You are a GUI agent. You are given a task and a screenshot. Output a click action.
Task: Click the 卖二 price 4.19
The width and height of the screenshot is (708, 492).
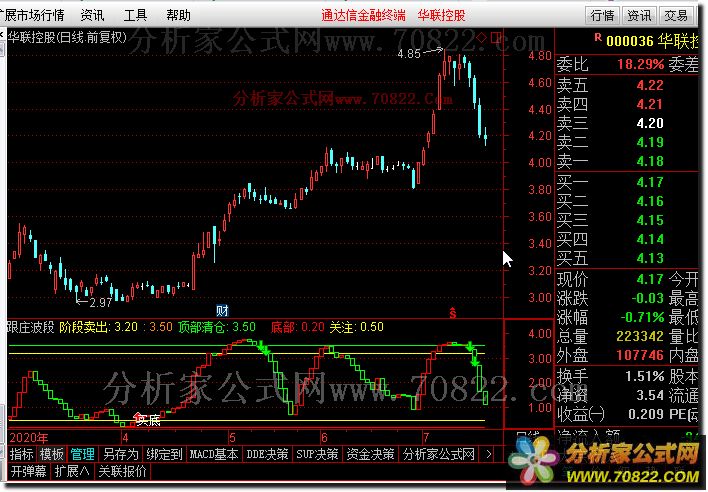pos(650,142)
